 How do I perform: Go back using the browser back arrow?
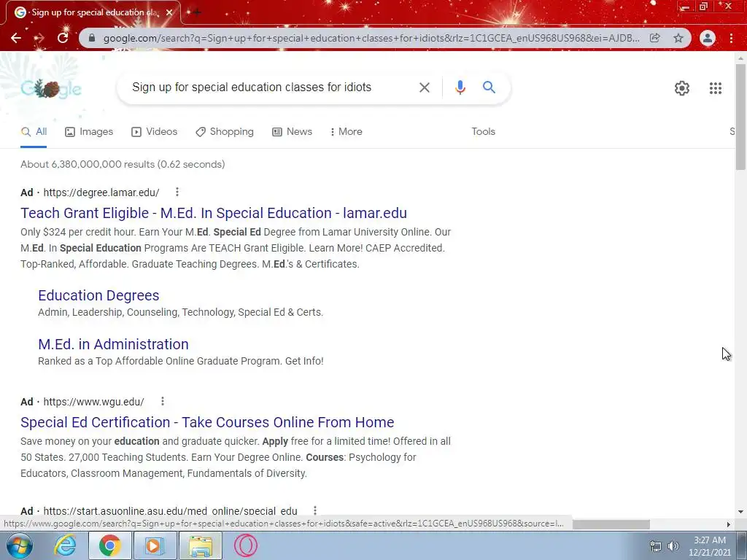(x=16, y=38)
